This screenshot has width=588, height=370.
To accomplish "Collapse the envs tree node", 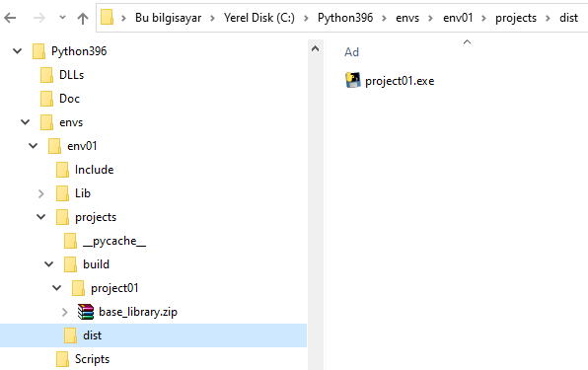I will pos(25,122).
